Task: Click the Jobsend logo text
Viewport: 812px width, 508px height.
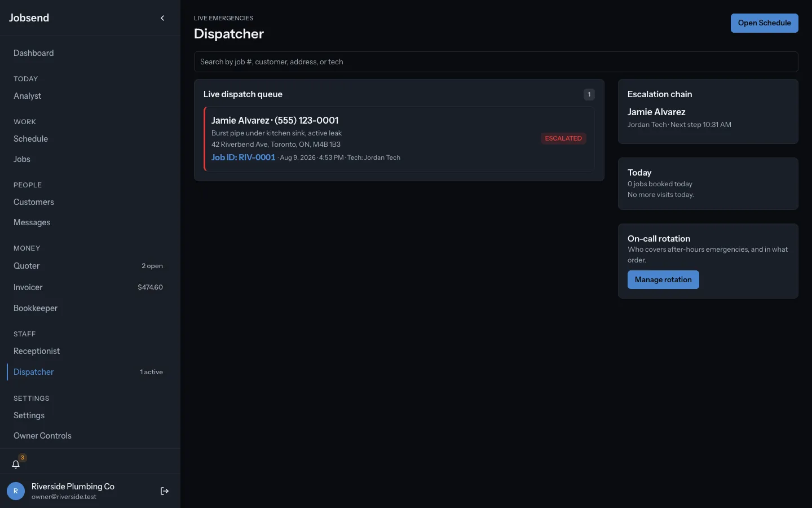Action: (x=29, y=18)
